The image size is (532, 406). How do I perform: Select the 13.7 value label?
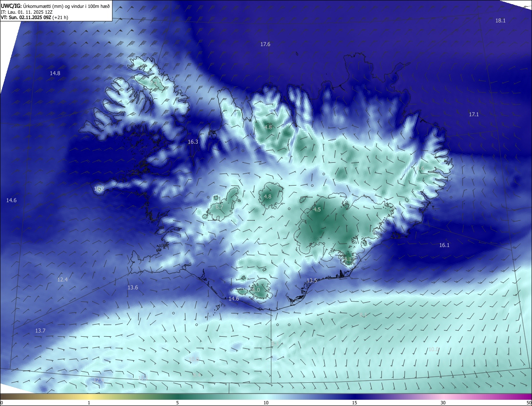click(40, 331)
